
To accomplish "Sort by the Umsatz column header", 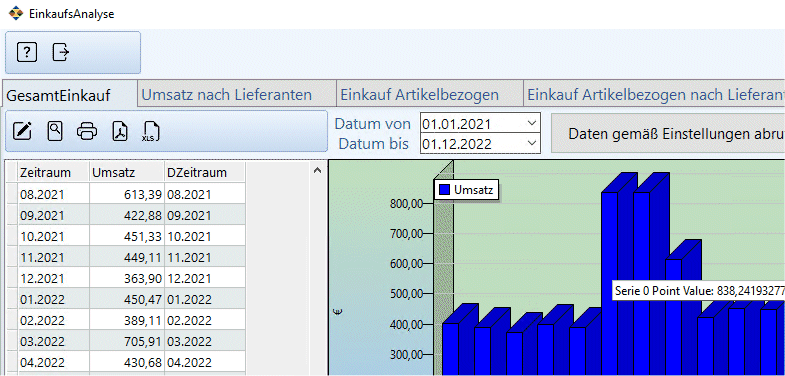I will pos(127,172).
